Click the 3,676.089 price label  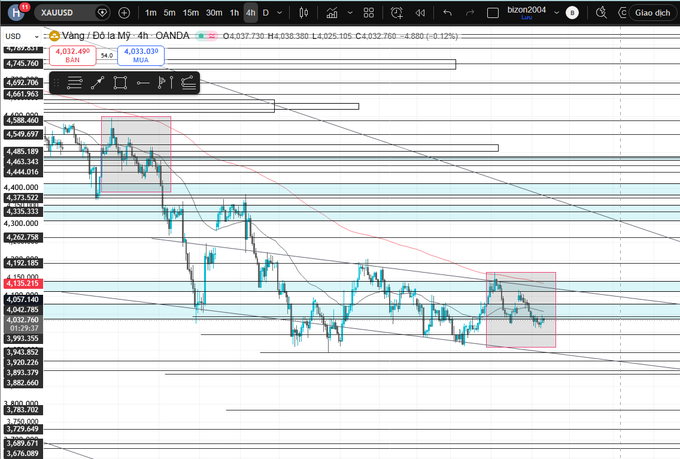click(23, 453)
